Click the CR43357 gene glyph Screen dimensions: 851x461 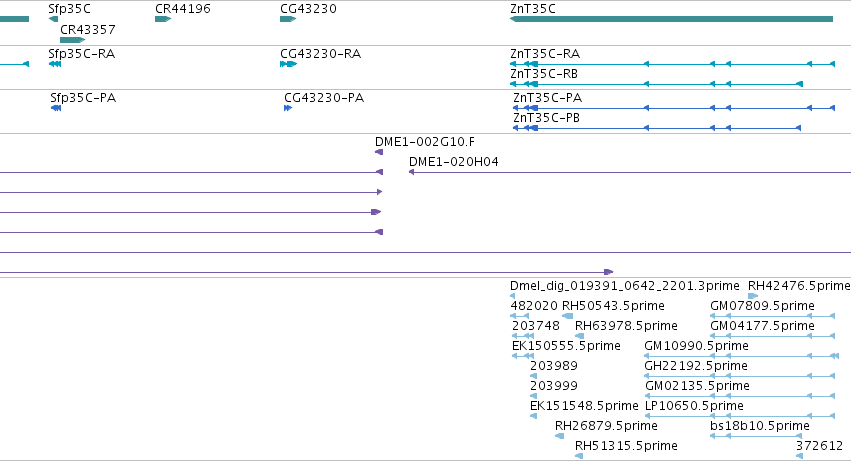(73, 40)
